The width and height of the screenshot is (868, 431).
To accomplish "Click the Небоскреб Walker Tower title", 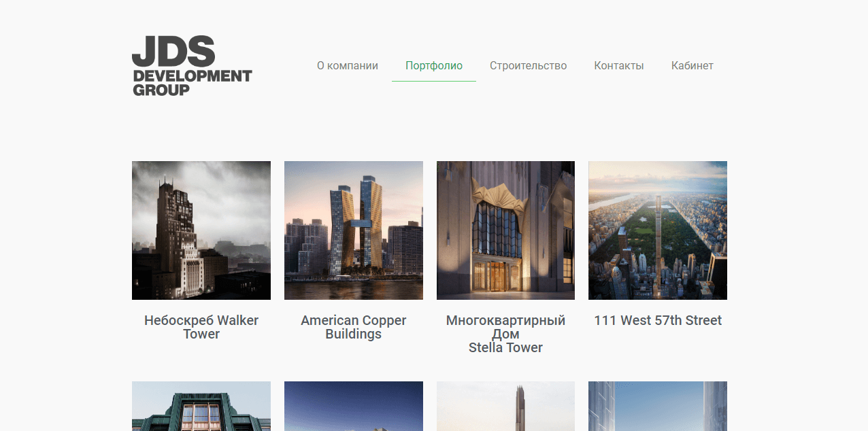I will pos(201,327).
